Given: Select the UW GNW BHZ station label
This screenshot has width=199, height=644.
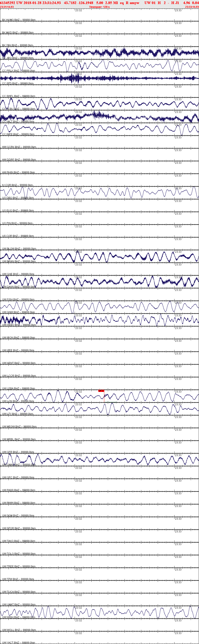Looking at the screenshot, I should click(18, 312).
